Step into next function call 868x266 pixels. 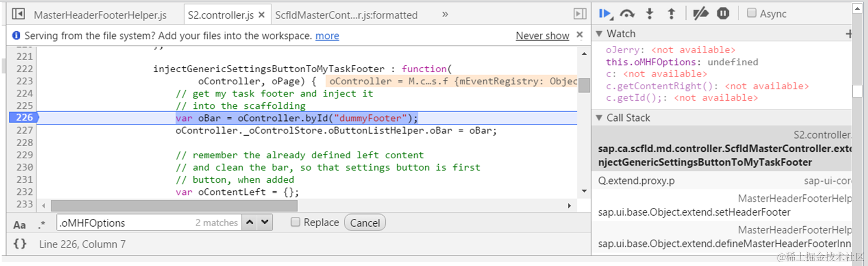[x=649, y=14]
